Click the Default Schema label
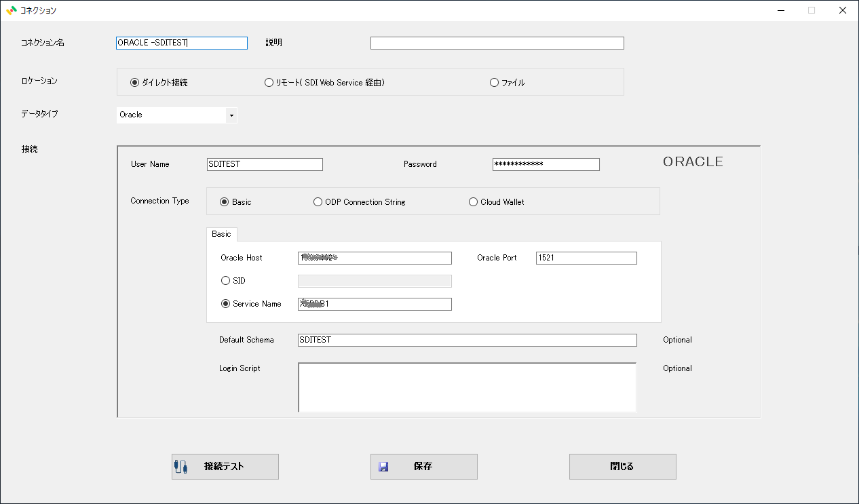859x504 pixels. coord(246,340)
